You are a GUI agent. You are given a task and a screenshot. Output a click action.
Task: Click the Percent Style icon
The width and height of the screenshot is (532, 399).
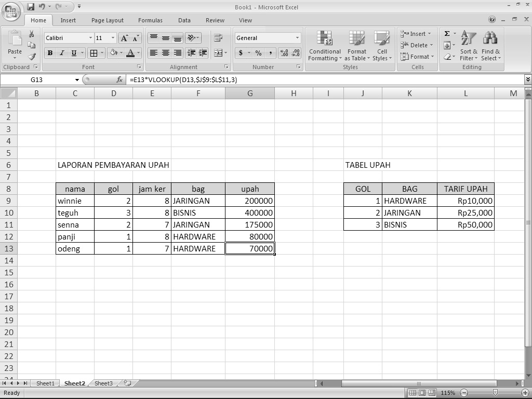[x=259, y=52]
